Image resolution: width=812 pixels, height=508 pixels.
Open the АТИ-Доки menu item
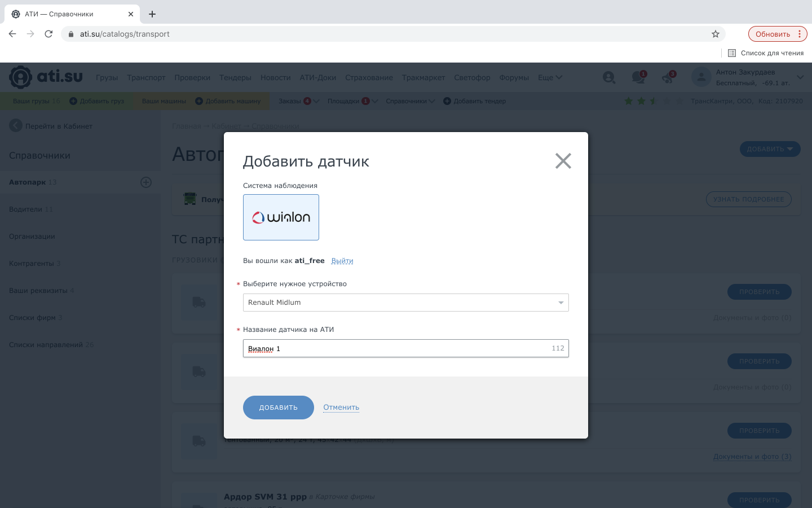[318, 78]
